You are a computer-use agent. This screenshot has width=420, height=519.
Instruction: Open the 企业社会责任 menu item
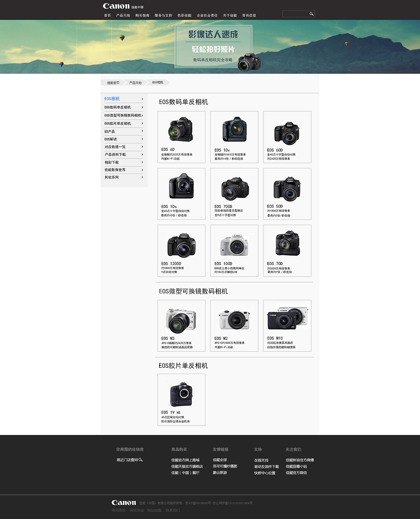pos(207,15)
